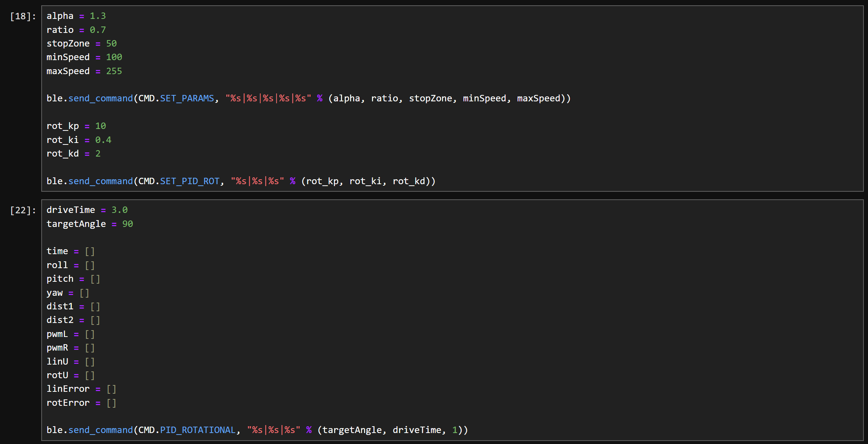Click the cell [22] execution prompt

coord(23,210)
